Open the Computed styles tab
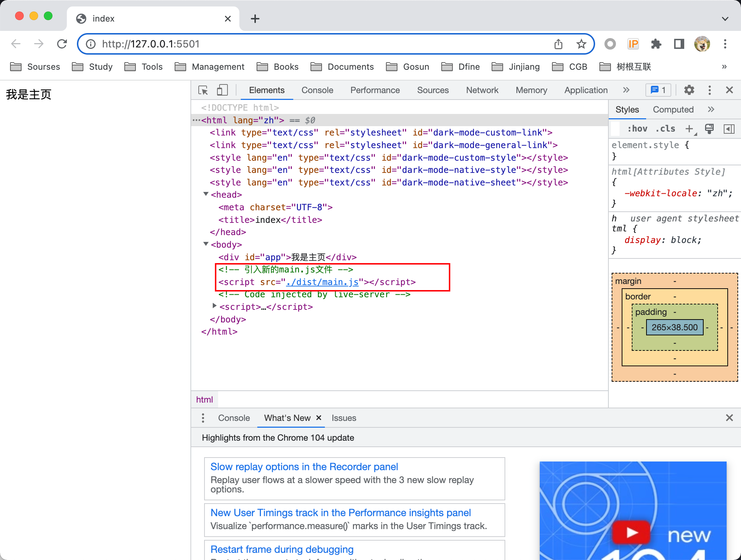741x560 pixels. tap(673, 110)
